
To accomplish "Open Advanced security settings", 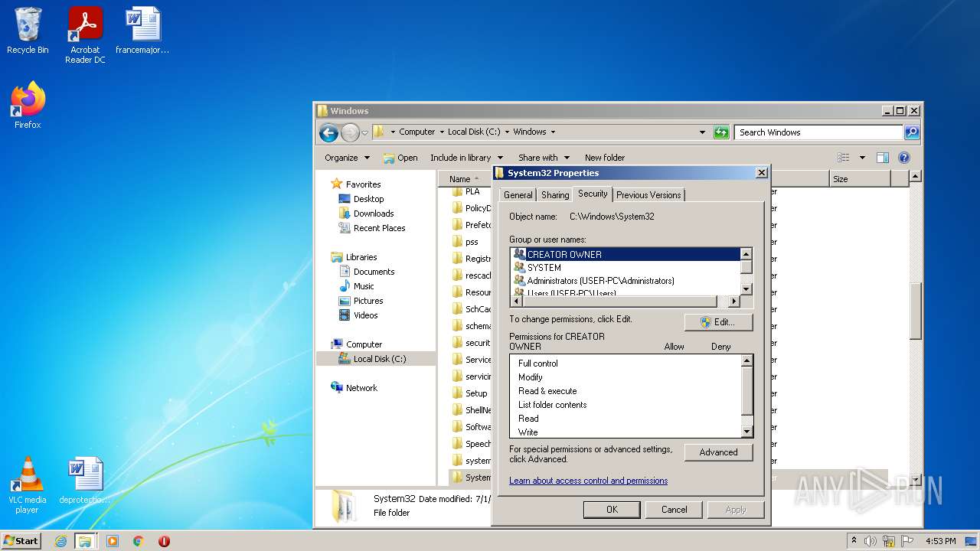I will (718, 452).
